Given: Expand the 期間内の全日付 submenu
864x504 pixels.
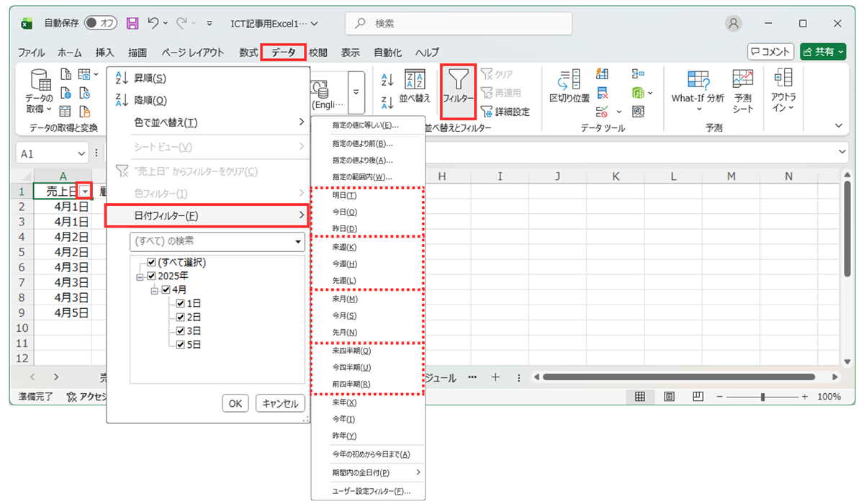Looking at the screenshot, I should click(x=367, y=473).
